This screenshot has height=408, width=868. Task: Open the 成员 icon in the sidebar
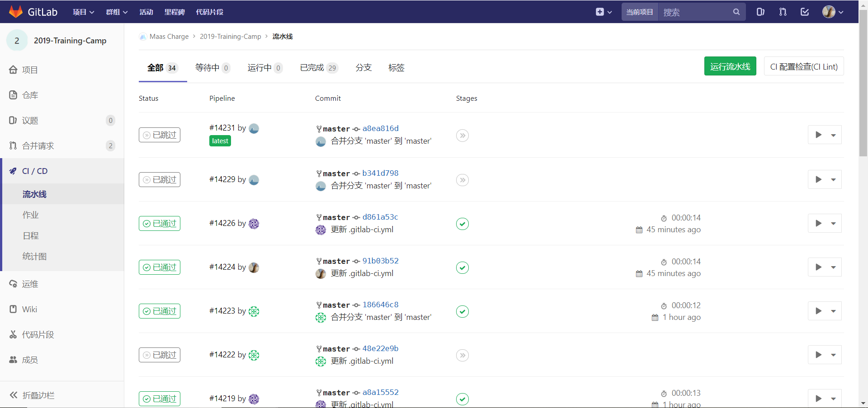tap(13, 360)
